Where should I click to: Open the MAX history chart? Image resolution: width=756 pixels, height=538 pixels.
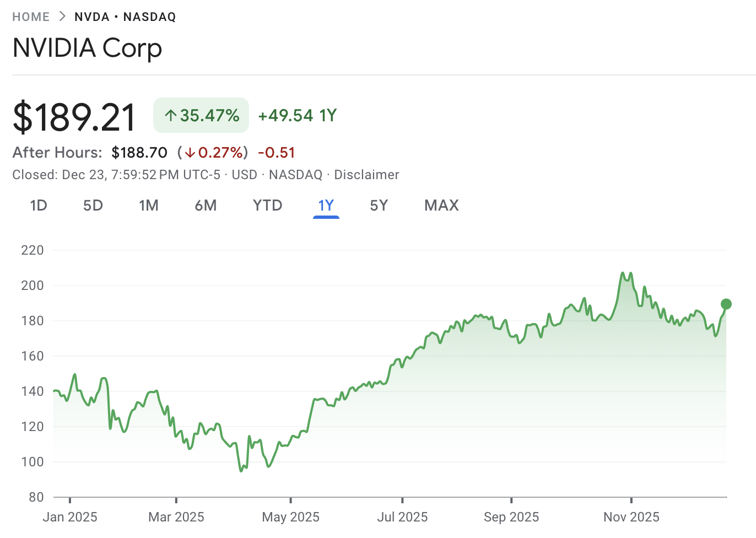pyautogui.click(x=441, y=205)
